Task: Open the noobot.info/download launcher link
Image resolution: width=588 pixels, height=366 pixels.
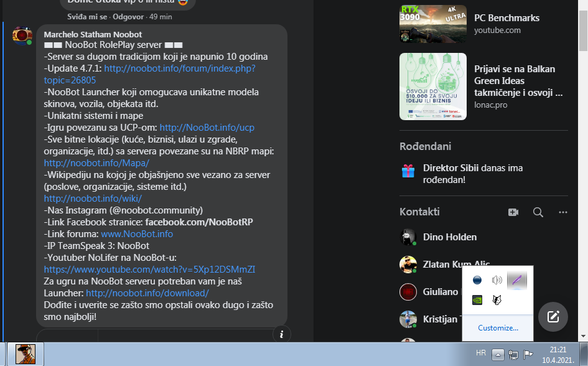Action: [147, 293]
